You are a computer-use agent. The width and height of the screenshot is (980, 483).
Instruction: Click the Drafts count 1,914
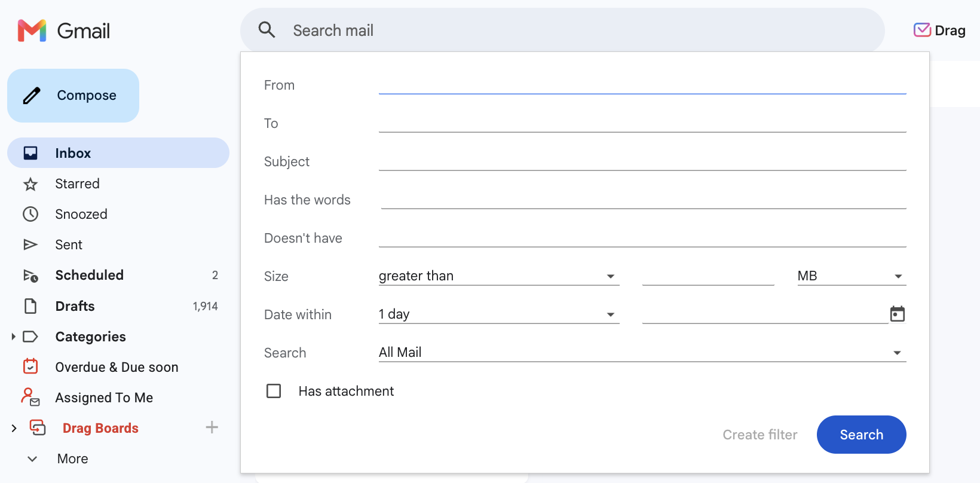(205, 306)
